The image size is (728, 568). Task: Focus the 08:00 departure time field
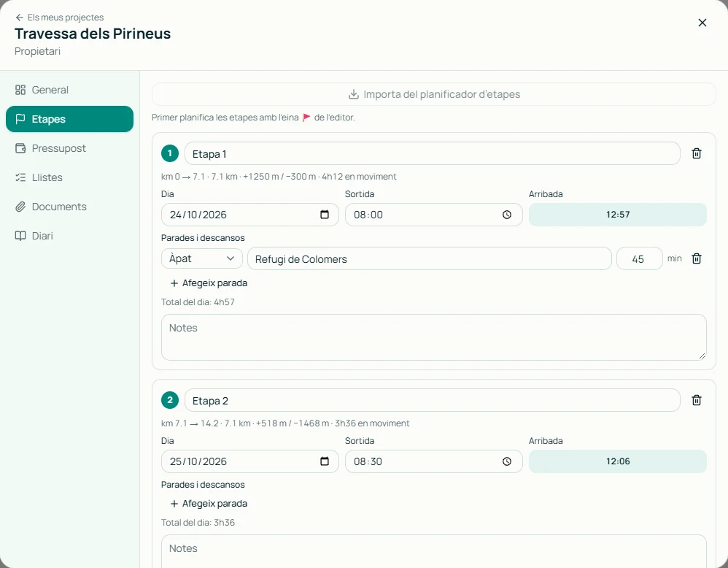(x=433, y=215)
